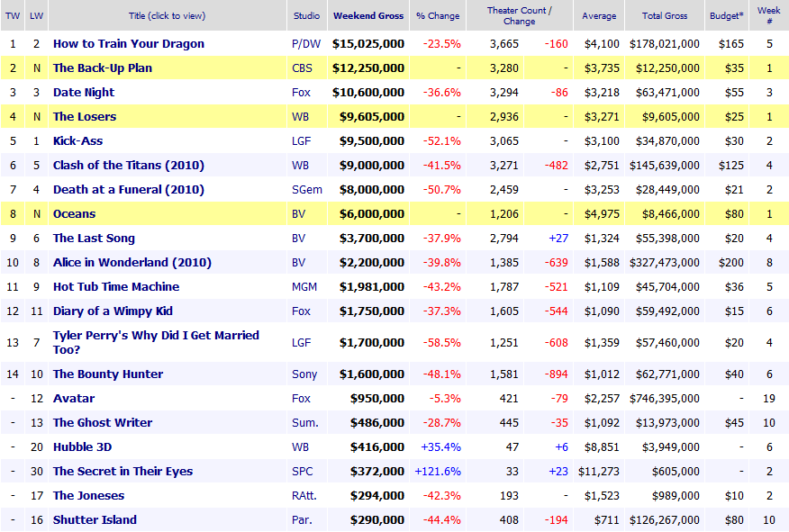The height and width of the screenshot is (532, 789).
Task: Sort by the Average column header
Action: [x=599, y=15]
